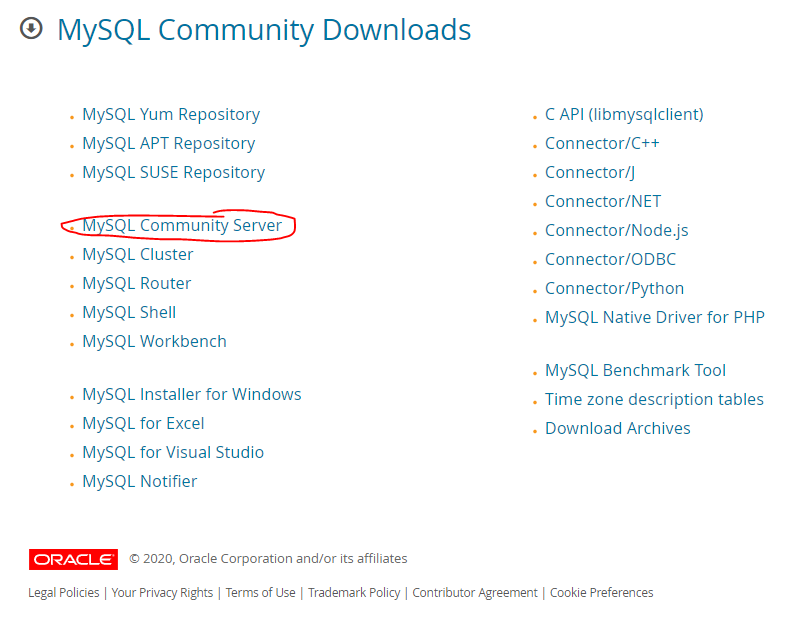
Task: Open the Connector/J link
Action: (590, 172)
